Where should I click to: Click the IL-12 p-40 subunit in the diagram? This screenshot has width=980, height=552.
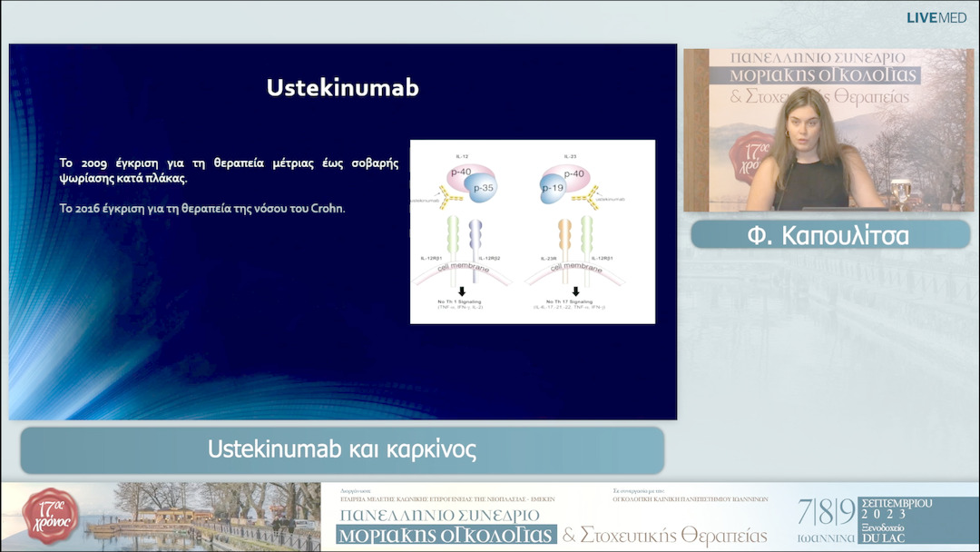[461, 172]
